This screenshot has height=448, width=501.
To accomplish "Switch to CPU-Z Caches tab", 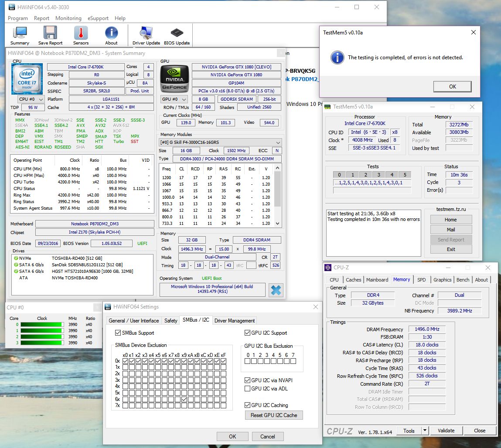I will coord(353,280).
